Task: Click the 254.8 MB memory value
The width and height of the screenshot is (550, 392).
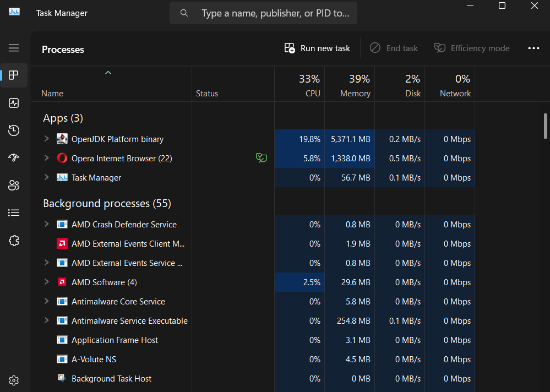Action: (353, 321)
